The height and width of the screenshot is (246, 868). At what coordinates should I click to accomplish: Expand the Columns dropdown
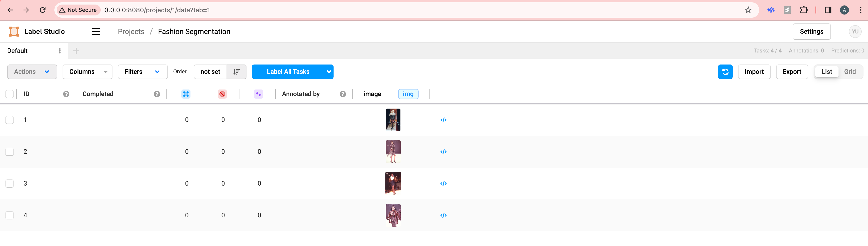87,72
